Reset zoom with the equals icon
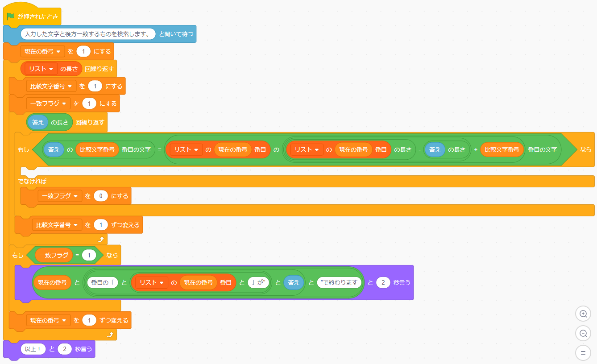This screenshot has width=597, height=364. 583,353
